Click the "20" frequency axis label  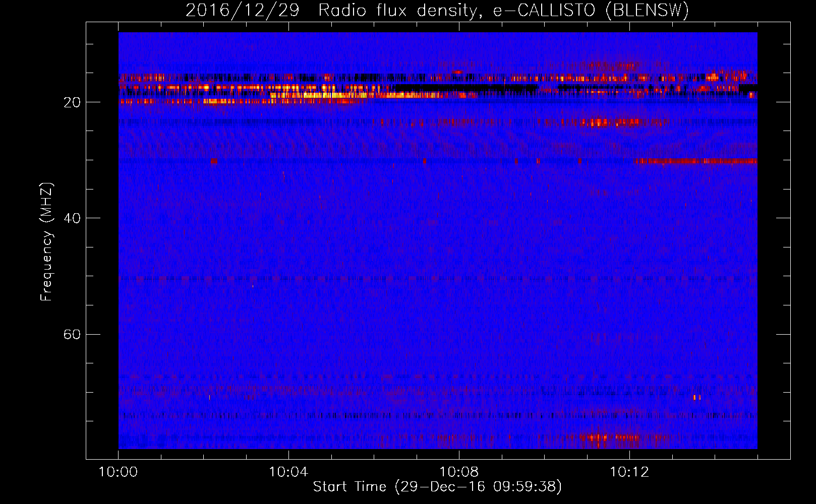coord(72,102)
